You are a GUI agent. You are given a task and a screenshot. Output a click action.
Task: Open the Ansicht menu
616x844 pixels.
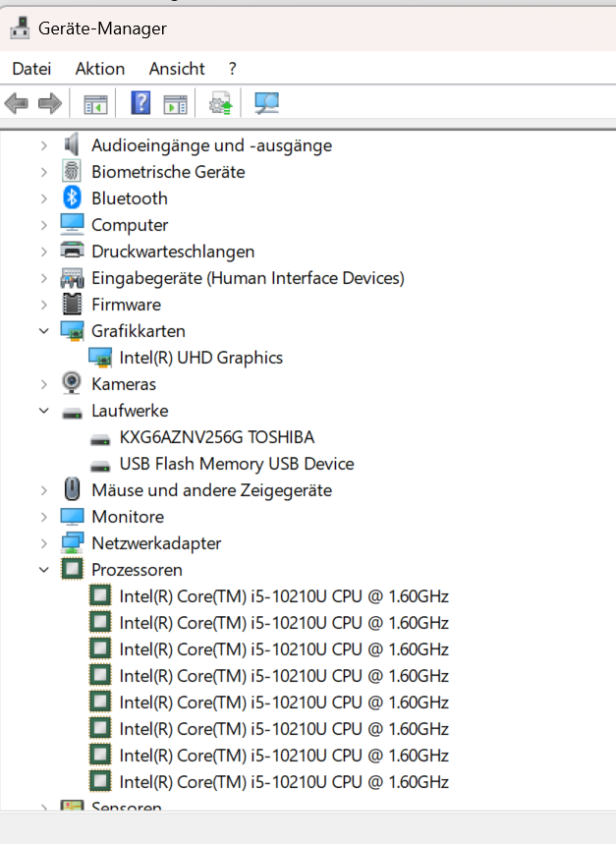coord(177,69)
